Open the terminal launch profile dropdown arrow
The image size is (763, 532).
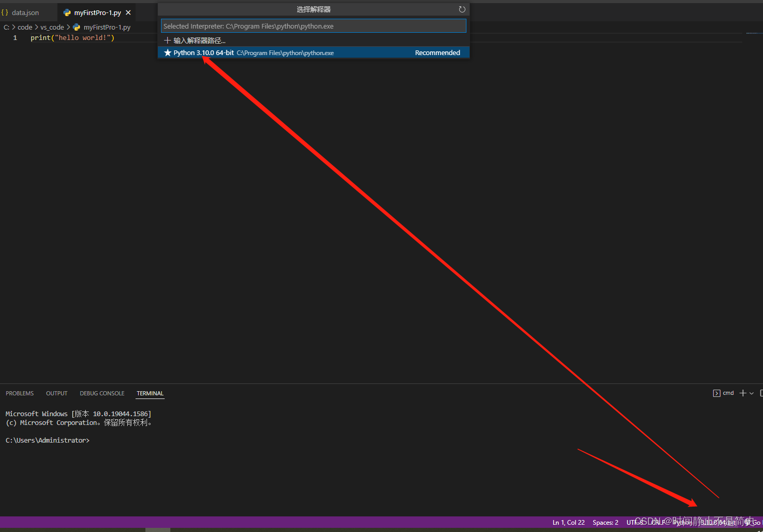(x=752, y=393)
